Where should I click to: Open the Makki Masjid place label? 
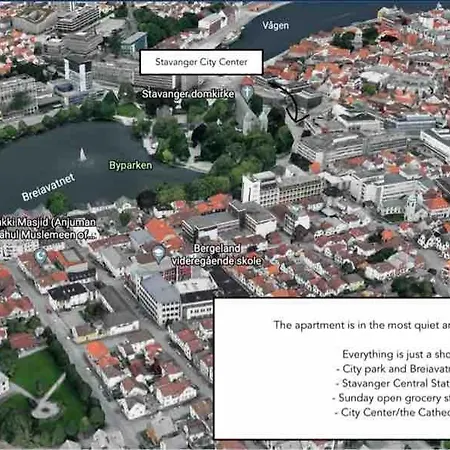[47, 229]
